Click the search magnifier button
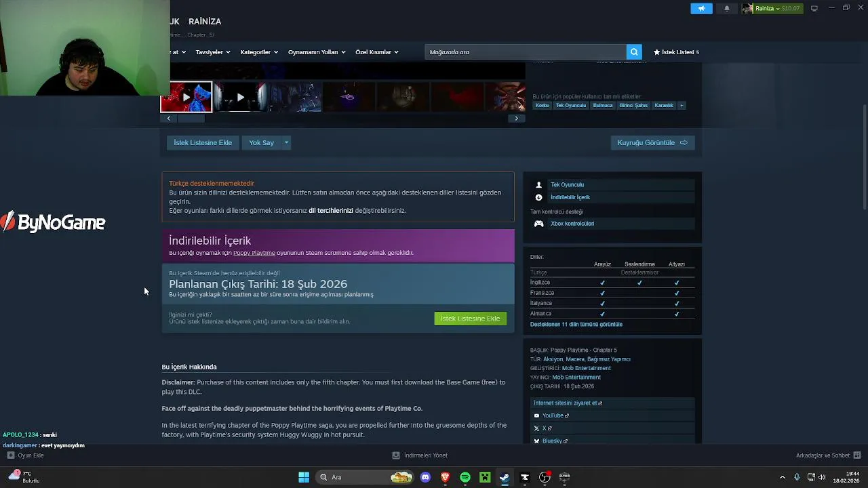Image resolution: width=868 pixels, height=488 pixels. point(634,52)
